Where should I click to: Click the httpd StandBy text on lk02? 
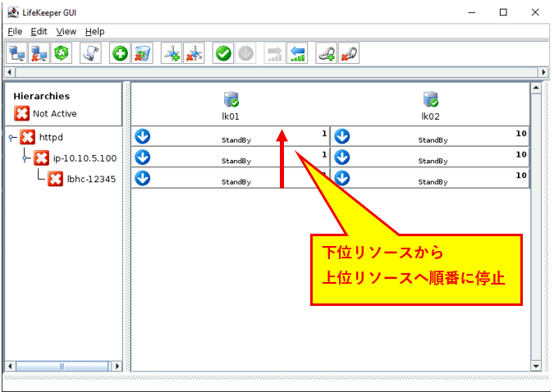click(x=433, y=140)
